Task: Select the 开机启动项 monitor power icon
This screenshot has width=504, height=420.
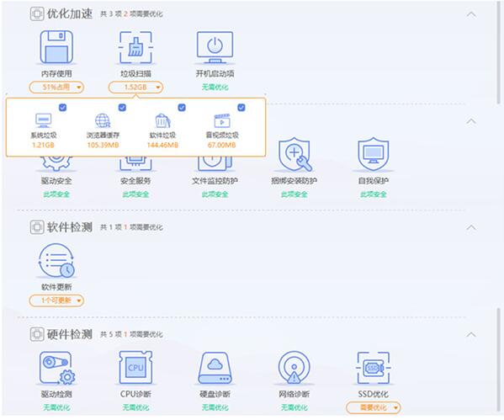Action: [x=215, y=47]
